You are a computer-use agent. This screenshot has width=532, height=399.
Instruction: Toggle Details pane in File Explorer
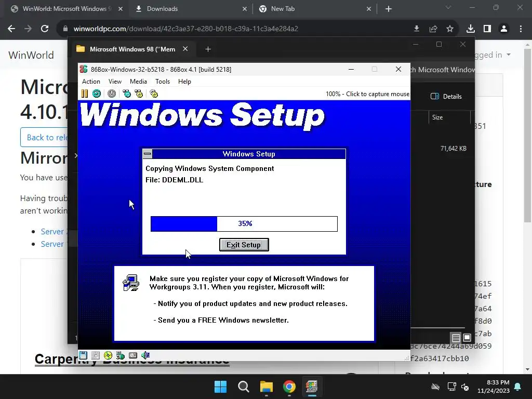pos(446,96)
